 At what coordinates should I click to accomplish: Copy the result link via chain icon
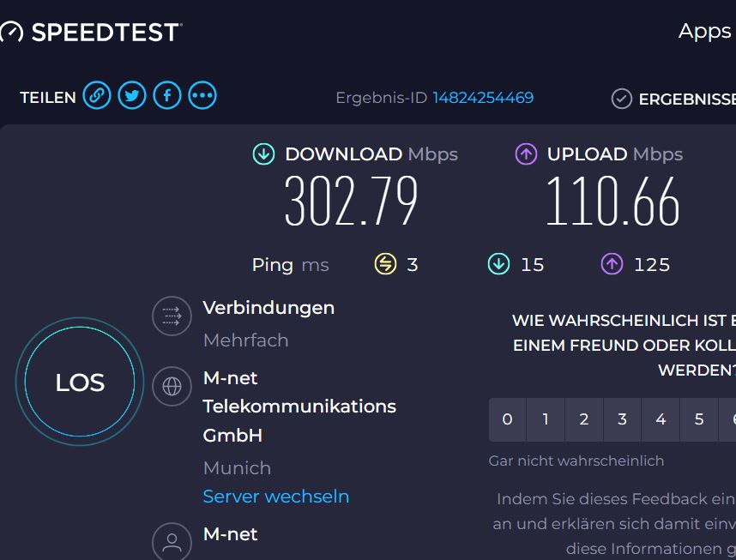click(x=97, y=95)
